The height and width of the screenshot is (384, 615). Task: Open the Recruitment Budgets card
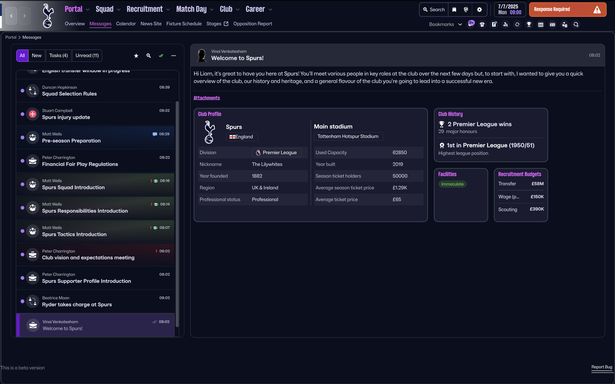click(x=521, y=195)
